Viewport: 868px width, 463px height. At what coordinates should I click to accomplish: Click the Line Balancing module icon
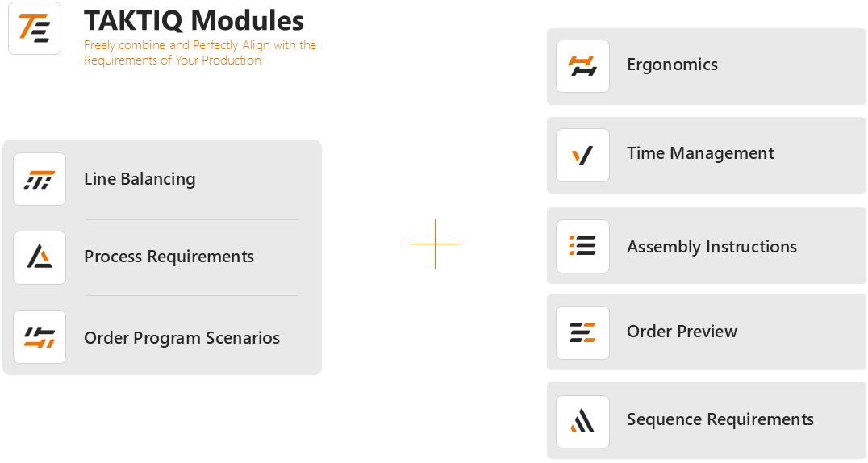tap(40, 180)
